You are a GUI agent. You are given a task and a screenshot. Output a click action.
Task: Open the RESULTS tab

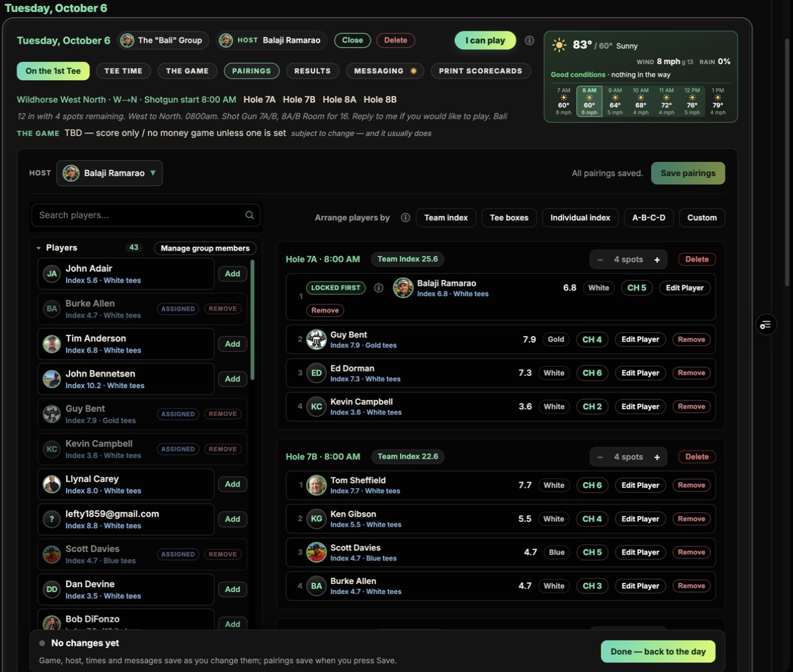pyautogui.click(x=312, y=71)
